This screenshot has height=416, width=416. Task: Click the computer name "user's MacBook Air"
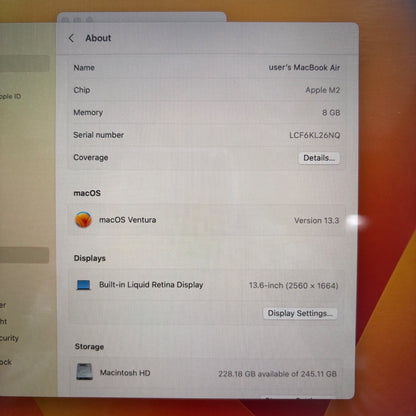click(x=304, y=68)
